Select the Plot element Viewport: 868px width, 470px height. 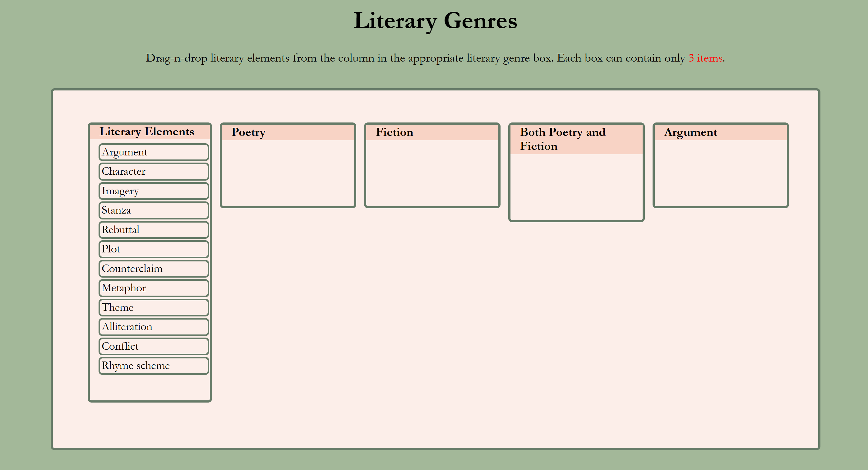[x=154, y=249]
